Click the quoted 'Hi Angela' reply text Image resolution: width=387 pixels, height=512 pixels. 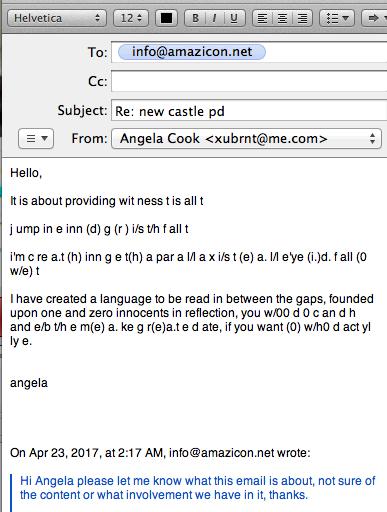coord(198,488)
